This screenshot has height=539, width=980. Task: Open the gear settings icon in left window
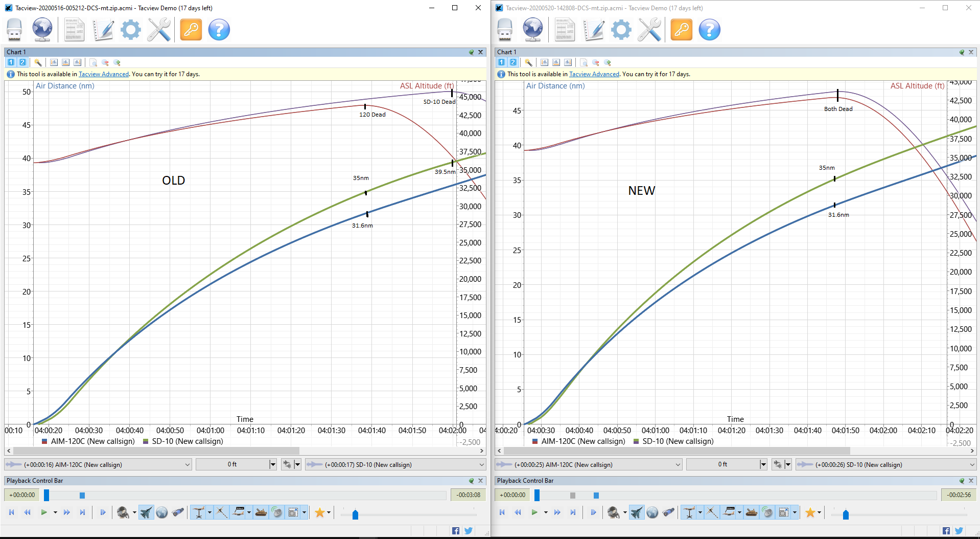[131, 30]
